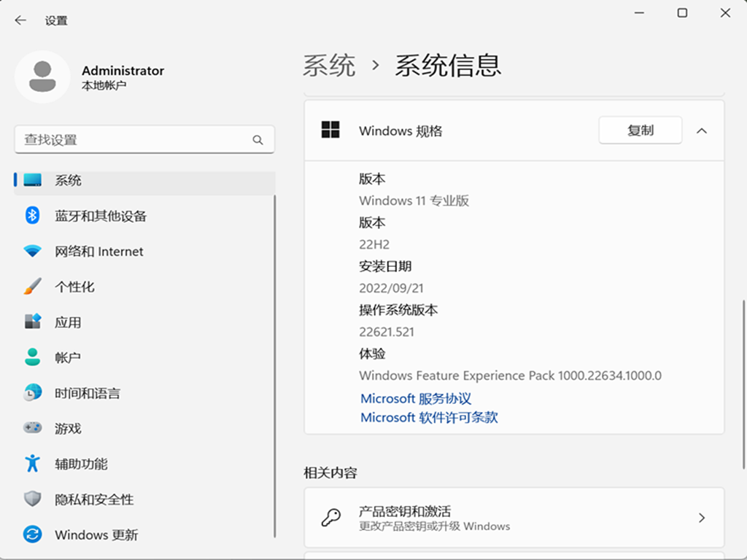Select the 帐户 sidebar icon
This screenshot has height=560, width=747.
coord(33,357)
